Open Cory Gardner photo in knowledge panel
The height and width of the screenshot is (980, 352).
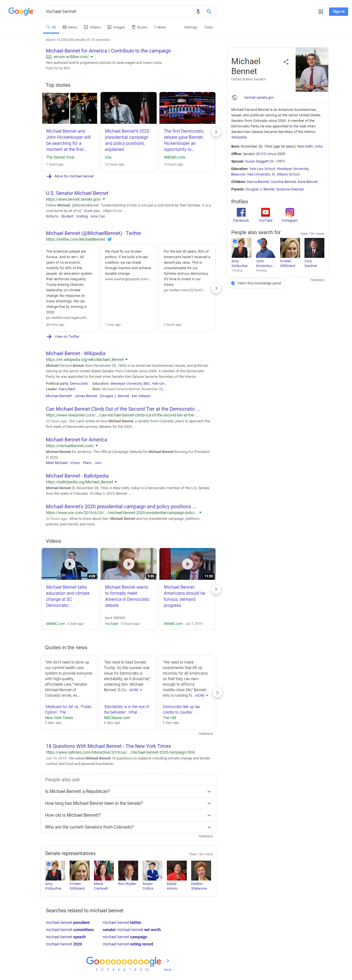coord(314,248)
